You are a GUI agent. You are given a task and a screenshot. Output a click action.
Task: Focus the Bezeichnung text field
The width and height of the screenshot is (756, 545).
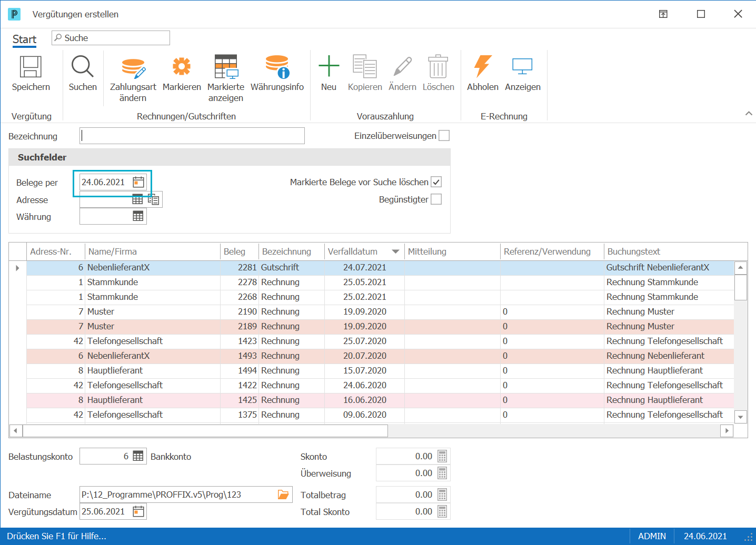pos(192,136)
